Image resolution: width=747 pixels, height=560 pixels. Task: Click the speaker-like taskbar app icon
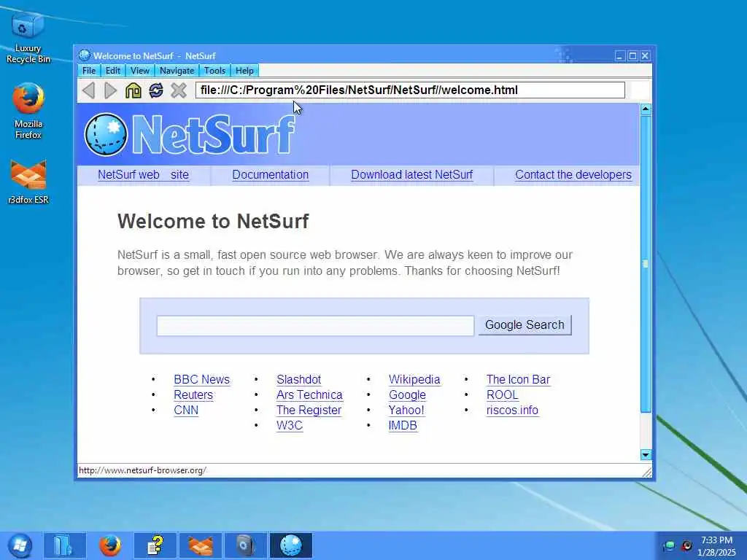click(246, 545)
